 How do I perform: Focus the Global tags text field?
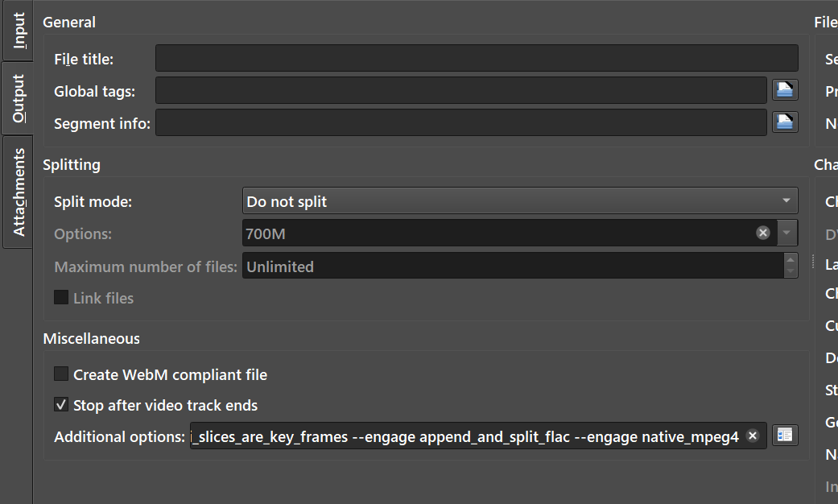pyautogui.click(x=460, y=90)
